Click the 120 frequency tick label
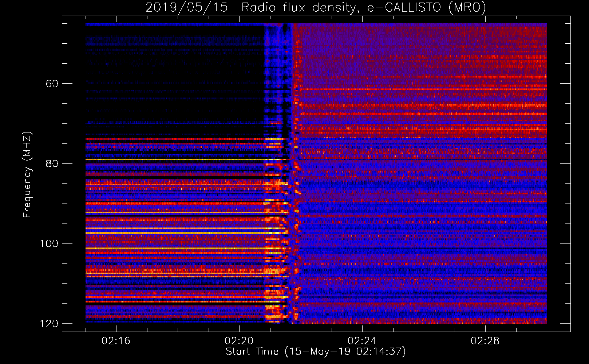Screen dimensions: 589x364 coord(49,324)
